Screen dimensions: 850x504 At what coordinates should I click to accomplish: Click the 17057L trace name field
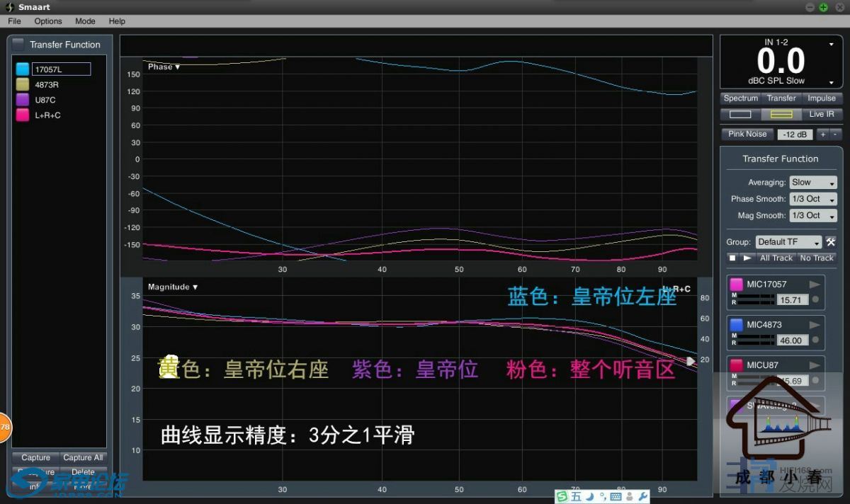[61, 69]
